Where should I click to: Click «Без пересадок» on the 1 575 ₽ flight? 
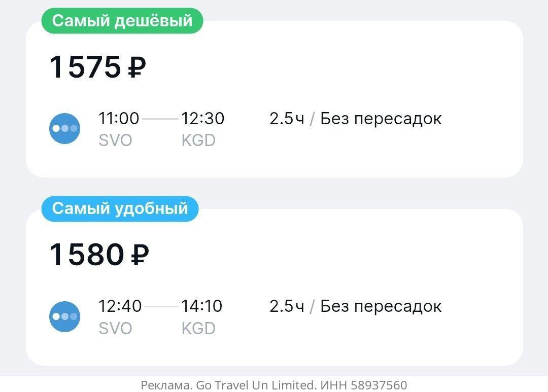[381, 119]
